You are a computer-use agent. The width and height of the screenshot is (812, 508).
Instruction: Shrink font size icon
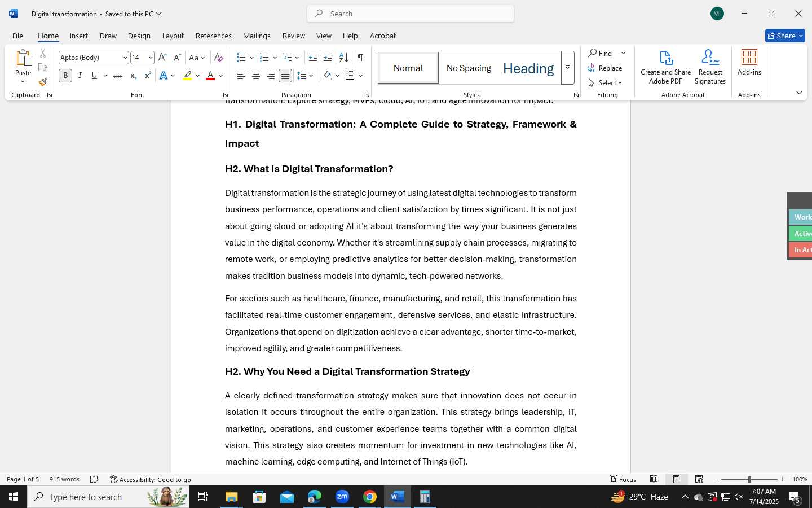coord(177,58)
